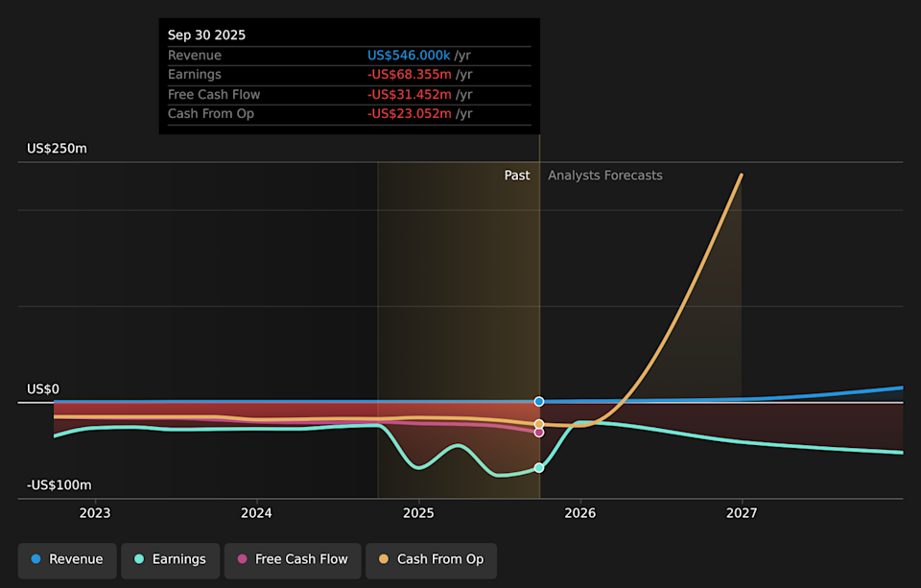The width and height of the screenshot is (921, 588).
Task: Select the 2025 x-axis label
Action: (x=418, y=513)
